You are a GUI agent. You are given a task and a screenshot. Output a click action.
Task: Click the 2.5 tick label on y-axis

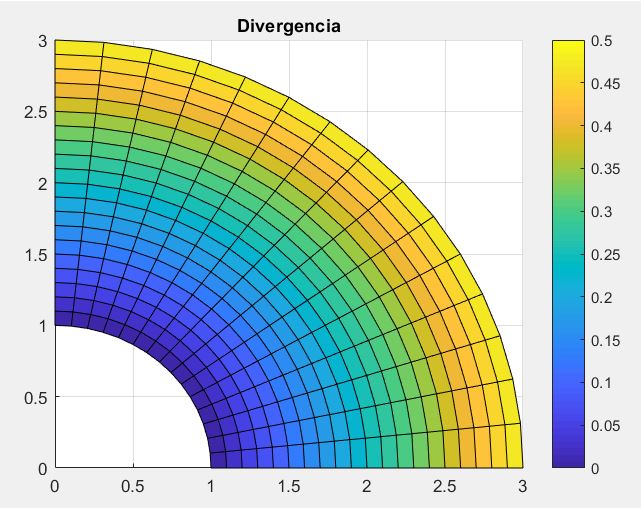tap(36, 112)
